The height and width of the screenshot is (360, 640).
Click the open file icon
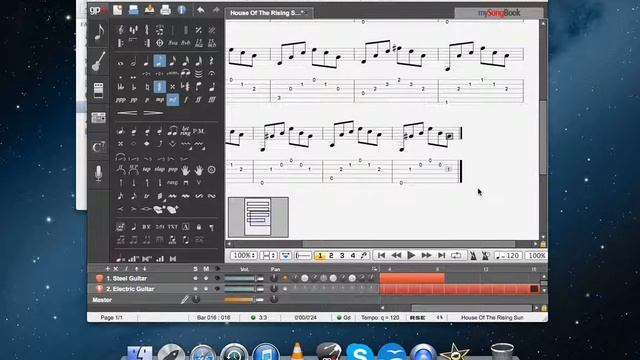click(133, 10)
